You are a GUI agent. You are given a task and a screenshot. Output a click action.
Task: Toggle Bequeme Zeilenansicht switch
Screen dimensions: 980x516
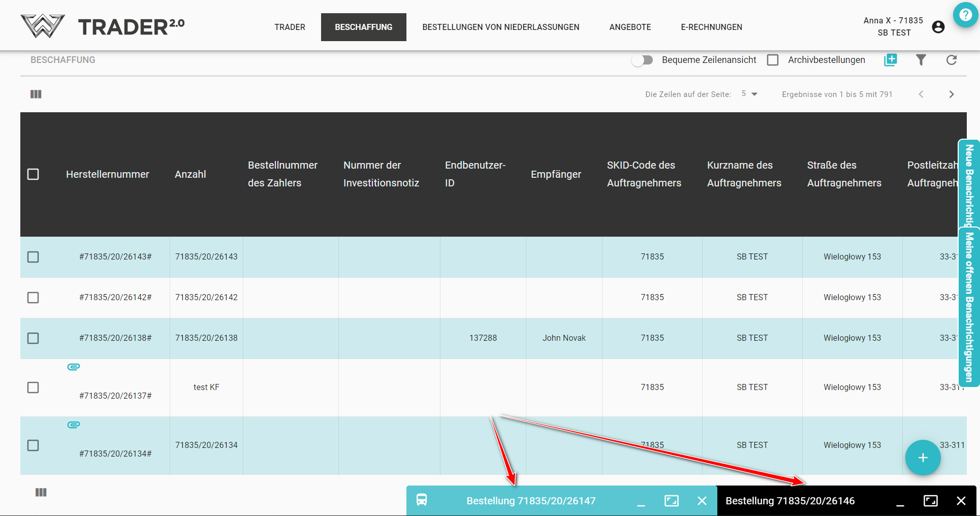642,60
